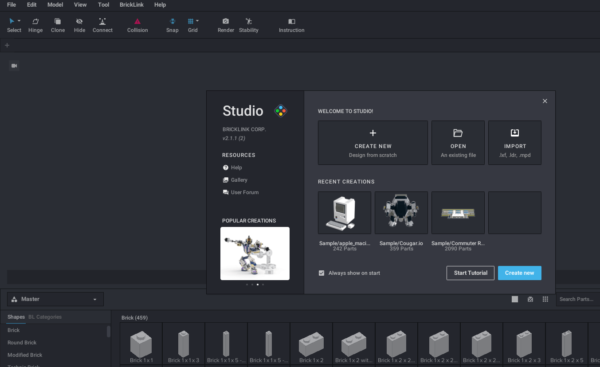Viewport: 600px width, 367px height.
Task: Click the popular creation robot image
Action: pos(255,253)
